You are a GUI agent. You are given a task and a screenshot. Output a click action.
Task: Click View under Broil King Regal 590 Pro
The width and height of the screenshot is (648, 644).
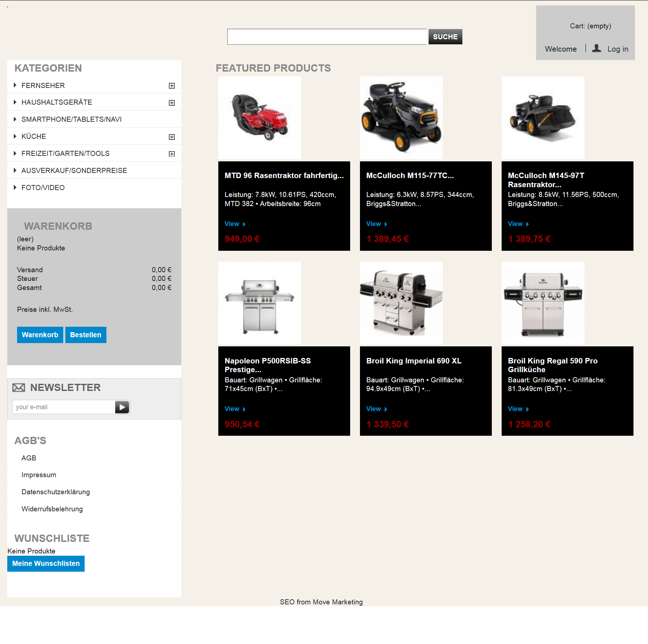(518, 409)
